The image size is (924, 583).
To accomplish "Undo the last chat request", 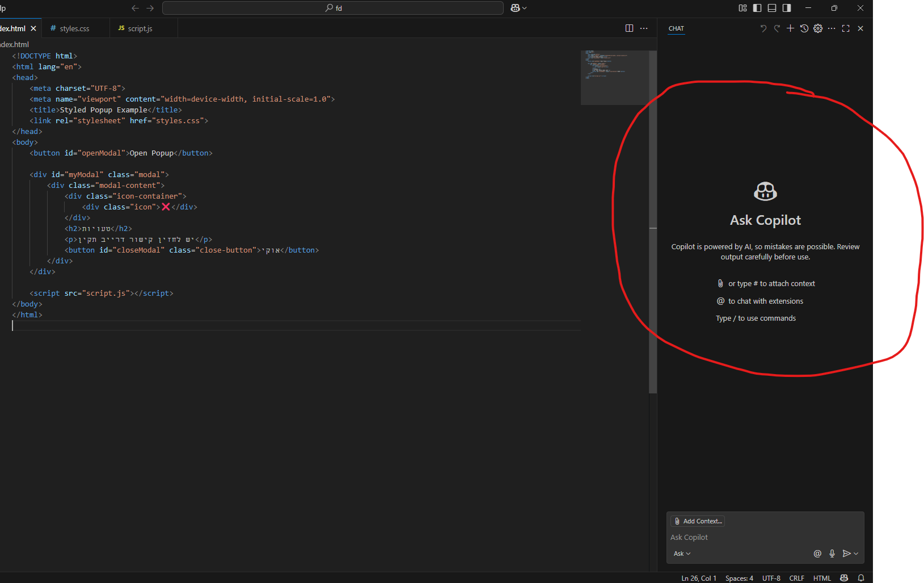I will [x=763, y=28].
